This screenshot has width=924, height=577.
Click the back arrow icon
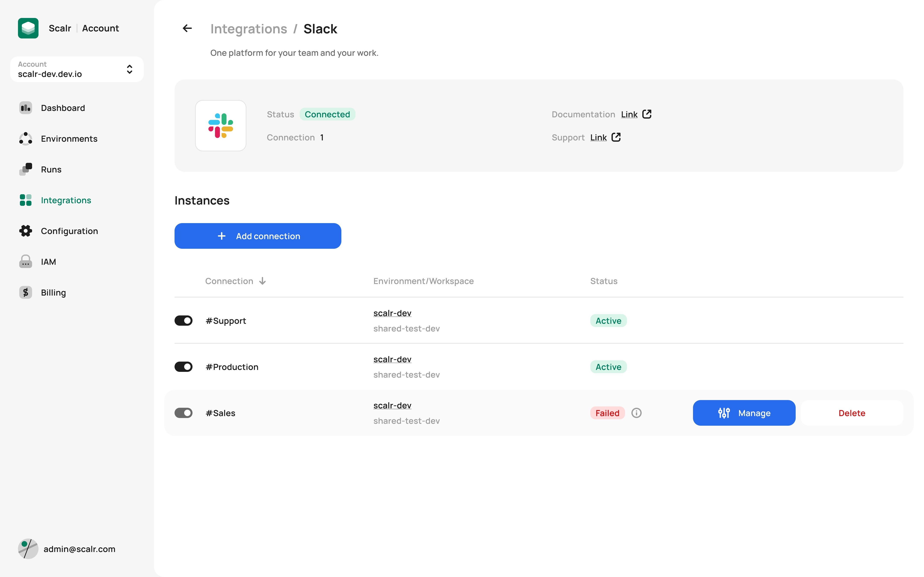(x=187, y=28)
